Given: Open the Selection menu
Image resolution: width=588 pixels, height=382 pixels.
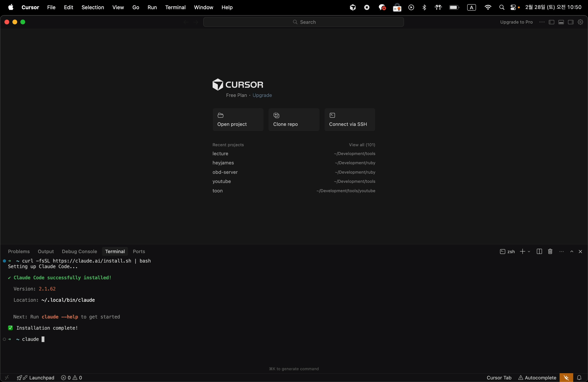Looking at the screenshot, I should click(x=93, y=7).
